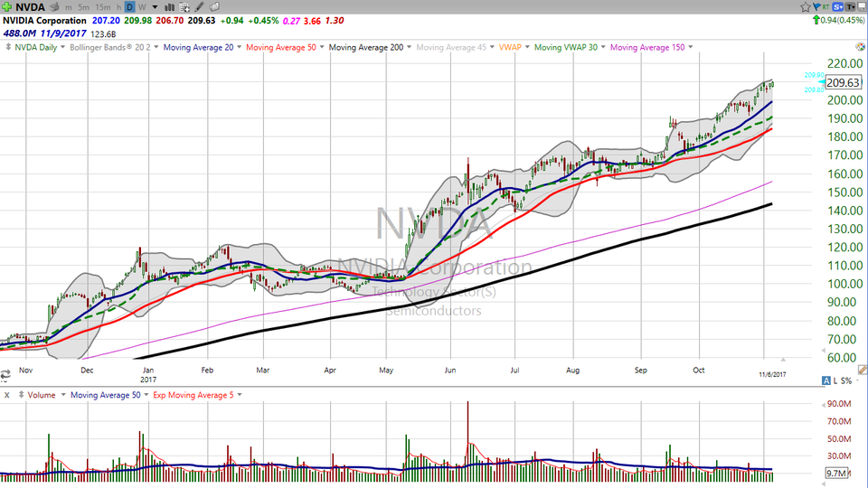Click the scale edit pencil icon
Screen dimensions: 868x488
[863, 369]
